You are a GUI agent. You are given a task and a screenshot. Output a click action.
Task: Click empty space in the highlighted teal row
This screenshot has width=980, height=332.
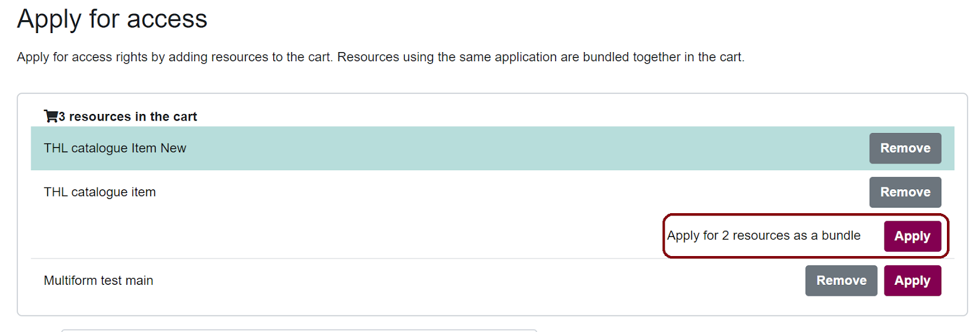tap(490, 148)
